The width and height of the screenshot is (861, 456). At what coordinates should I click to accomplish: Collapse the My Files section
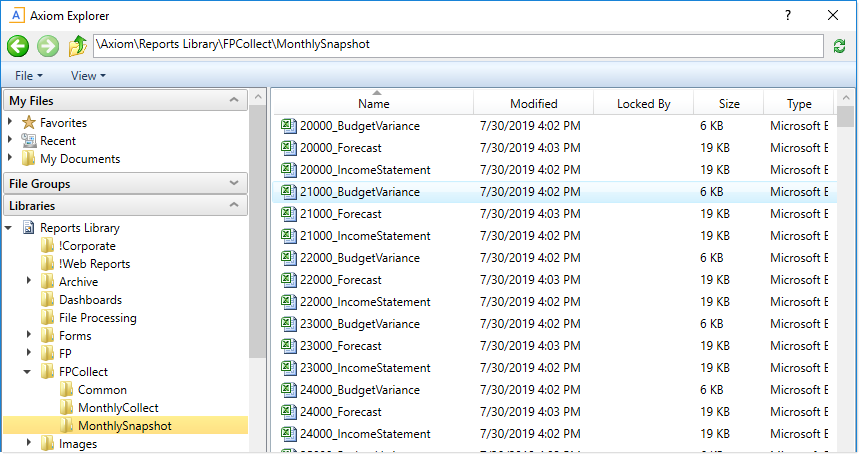tap(234, 101)
